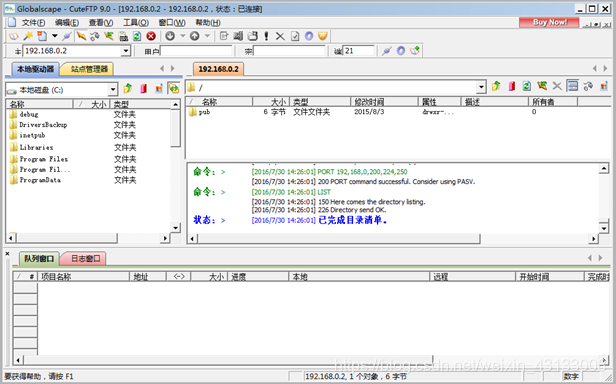Click the Edit file icon in main toolbar
Image resolution: width=616 pixels, height=384 pixels.
coord(224,36)
